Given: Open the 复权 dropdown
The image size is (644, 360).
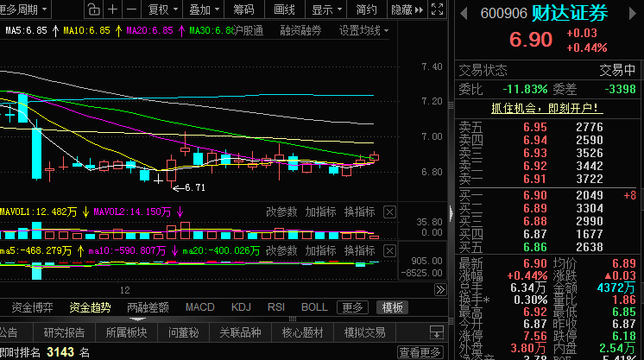Looking at the screenshot, I should 162,9.
